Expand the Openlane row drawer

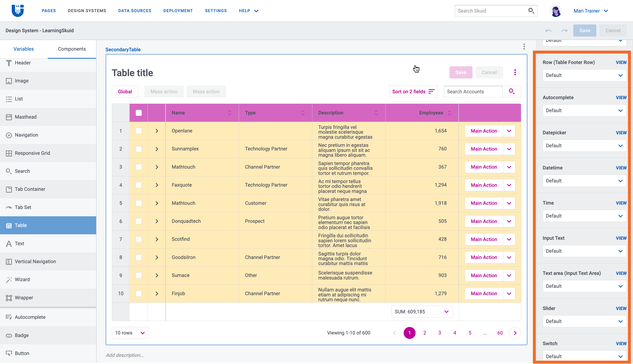point(157,131)
